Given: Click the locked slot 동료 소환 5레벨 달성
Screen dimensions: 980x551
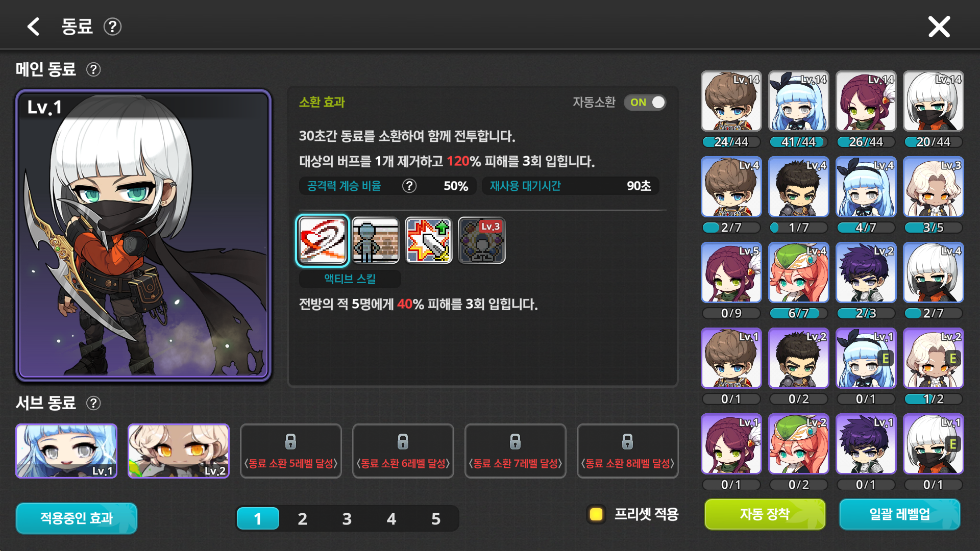Looking at the screenshot, I should [291, 451].
